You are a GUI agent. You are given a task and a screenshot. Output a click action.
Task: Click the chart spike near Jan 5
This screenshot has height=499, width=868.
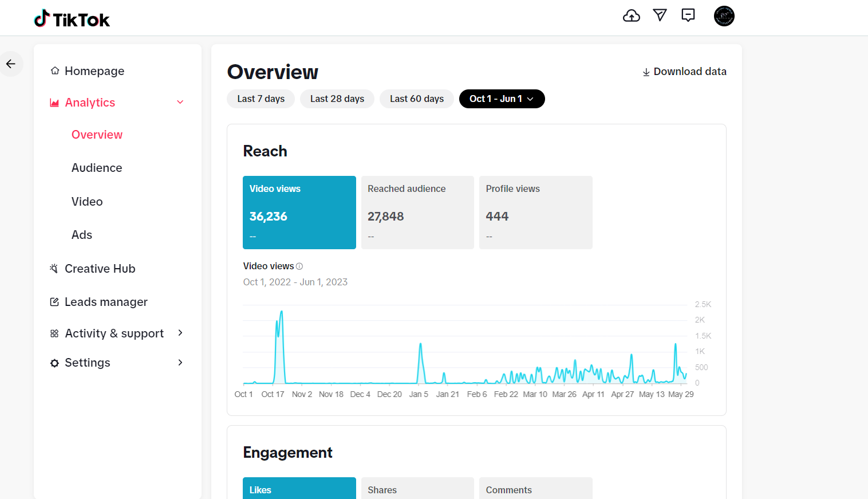tap(420, 344)
